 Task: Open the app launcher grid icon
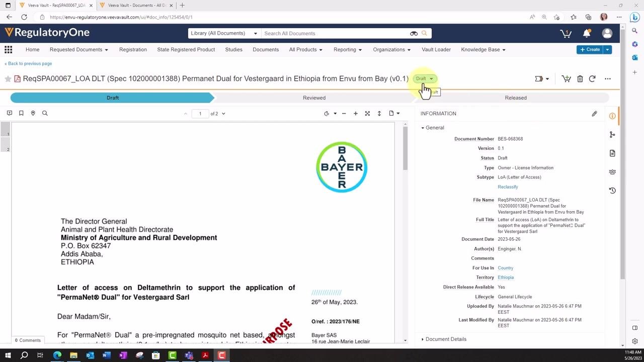point(8,49)
